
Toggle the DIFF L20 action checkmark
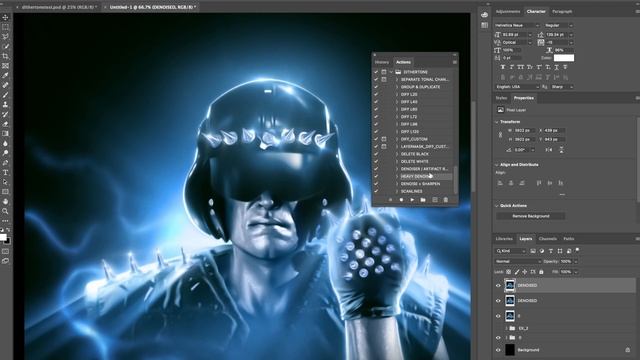pyautogui.click(x=376, y=94)
